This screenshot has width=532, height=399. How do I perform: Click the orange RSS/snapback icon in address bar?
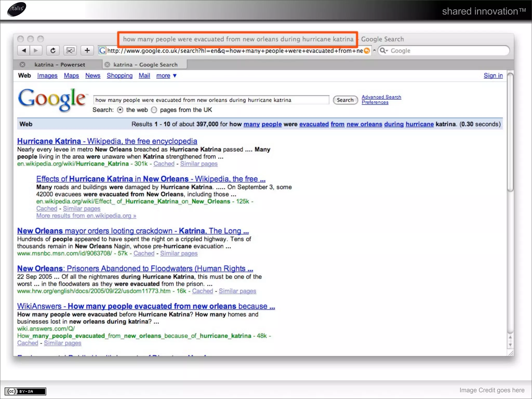(367, 51)
